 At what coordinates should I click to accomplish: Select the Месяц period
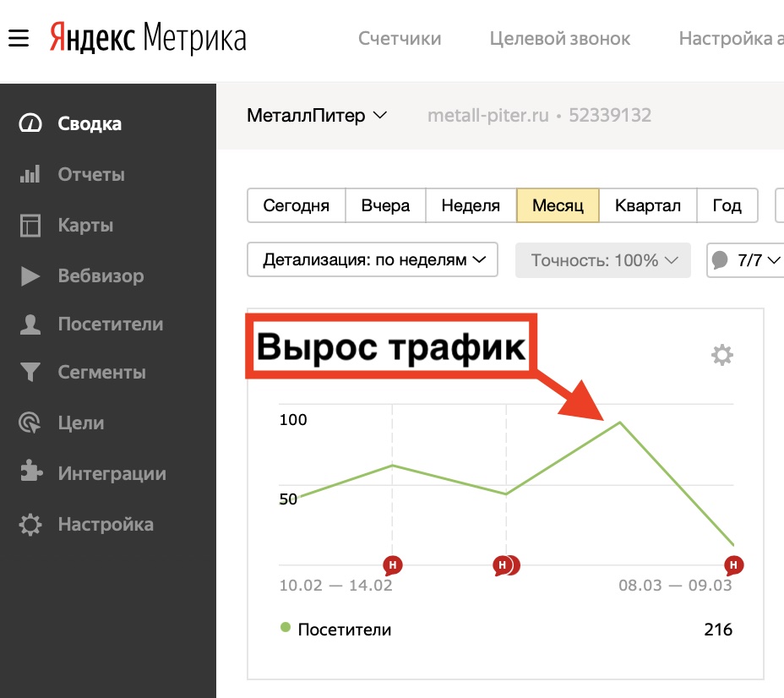point(558,205)
